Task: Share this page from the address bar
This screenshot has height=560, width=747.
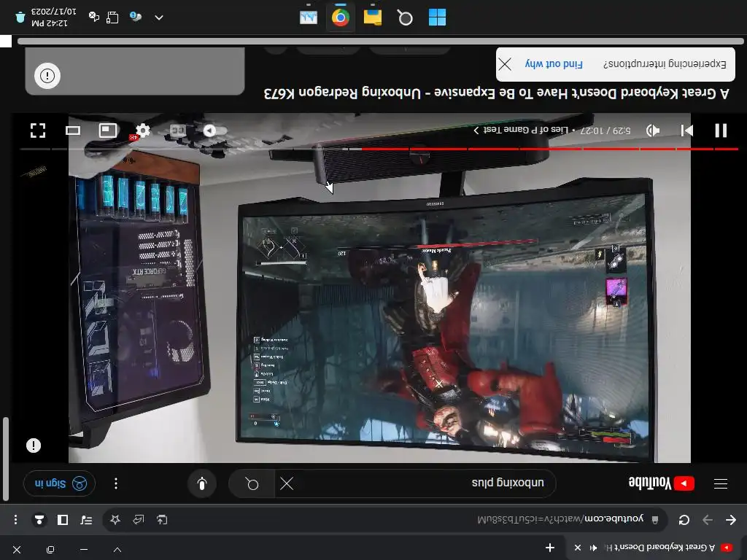Action: 138,519
